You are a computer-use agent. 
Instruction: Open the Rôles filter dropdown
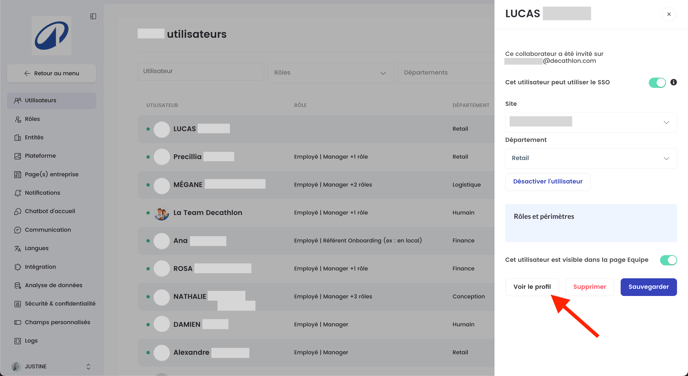click(330, 73)
